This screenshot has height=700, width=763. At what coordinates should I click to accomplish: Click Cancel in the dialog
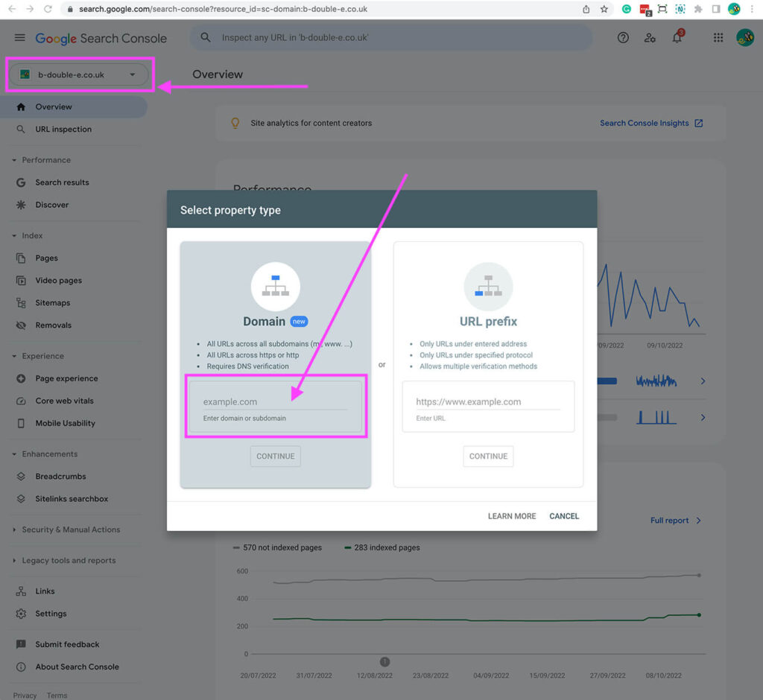[563, 516]
